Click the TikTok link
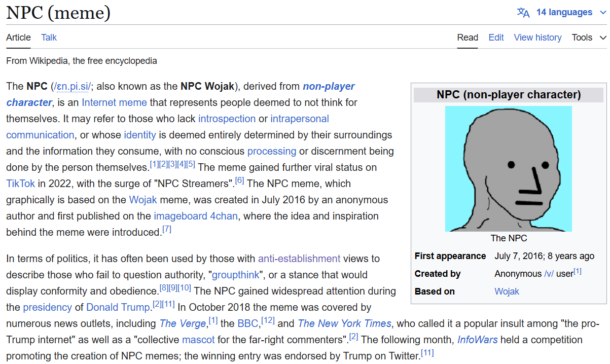 [20, 184]
